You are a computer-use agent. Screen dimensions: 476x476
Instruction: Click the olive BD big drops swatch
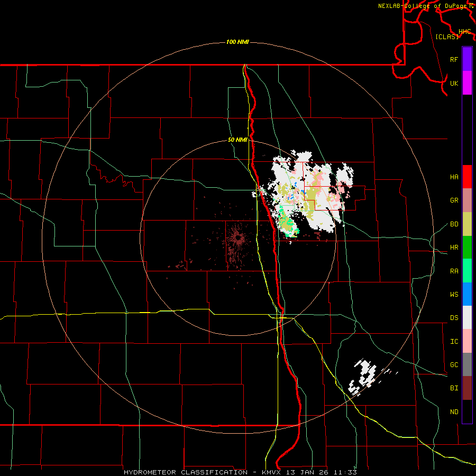[467, 224]
